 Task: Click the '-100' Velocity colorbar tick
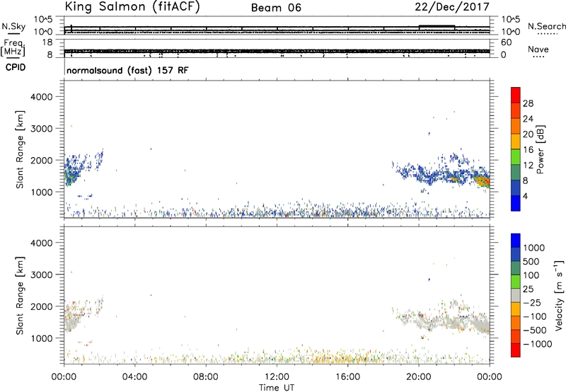point(535,316)
